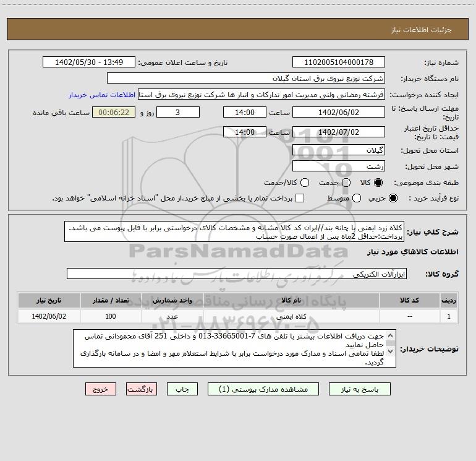Click the price validity date 1402/07/02 field
This screenshot has width=476, height=461.
pyautogui.click(x=339, y=132)
